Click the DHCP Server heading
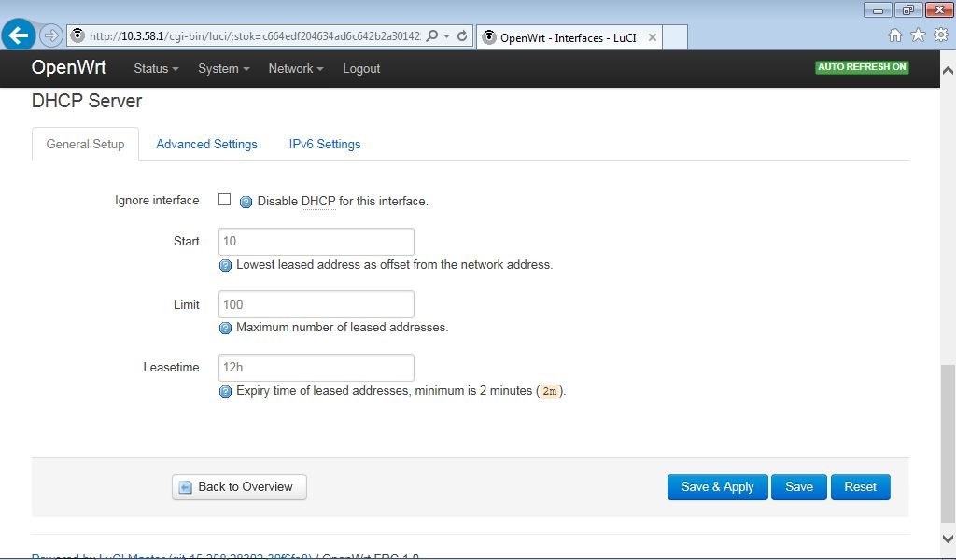This screenshot has height=560, width=956. 87,101
